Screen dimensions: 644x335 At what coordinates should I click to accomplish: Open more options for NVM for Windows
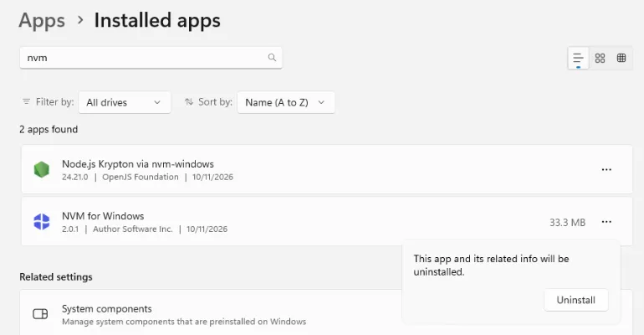[x=606, y=222]
